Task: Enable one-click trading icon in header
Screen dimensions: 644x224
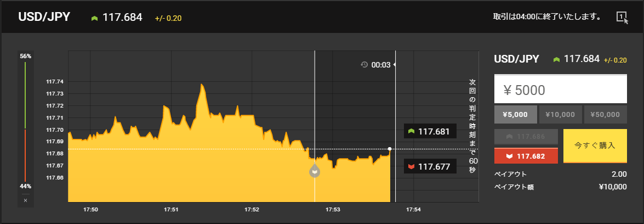Action: tap(622, 18)
